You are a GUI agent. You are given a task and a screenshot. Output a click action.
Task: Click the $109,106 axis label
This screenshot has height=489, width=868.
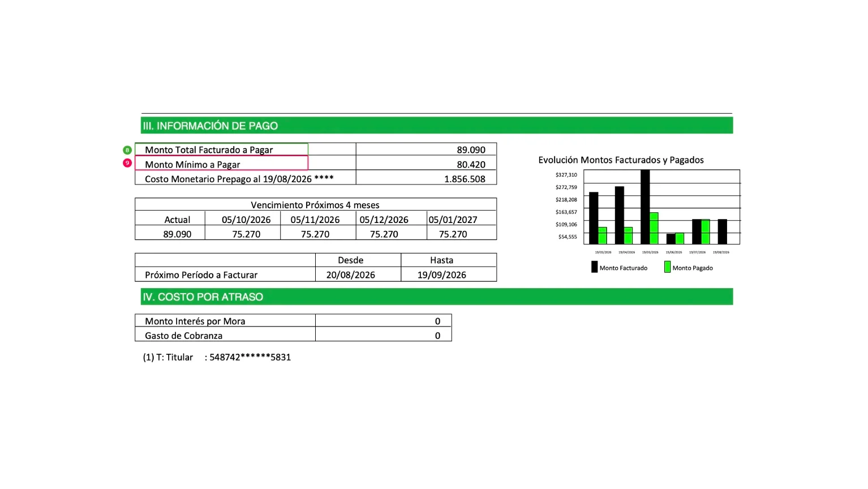click(566, 225)
